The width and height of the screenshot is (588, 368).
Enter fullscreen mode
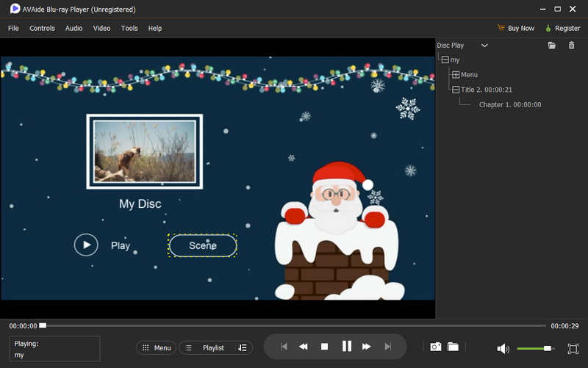(573, 348)
